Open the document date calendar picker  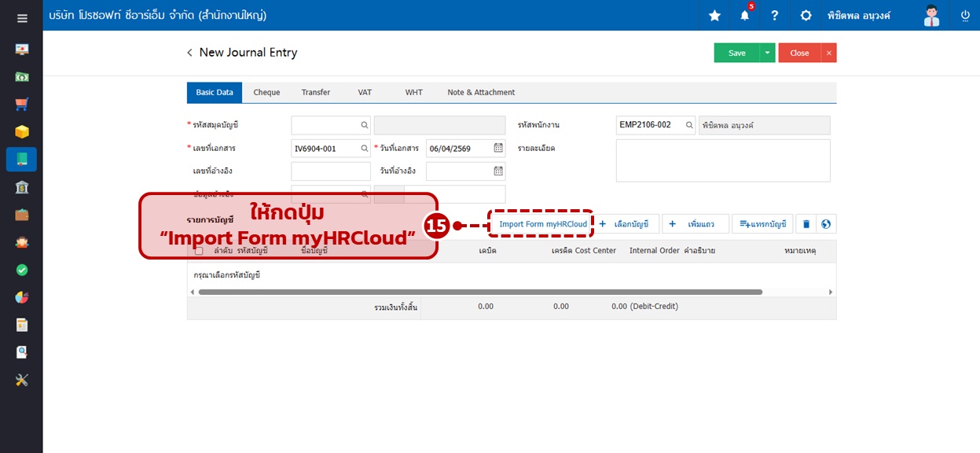pyautogui.click(x=498, y=148)
